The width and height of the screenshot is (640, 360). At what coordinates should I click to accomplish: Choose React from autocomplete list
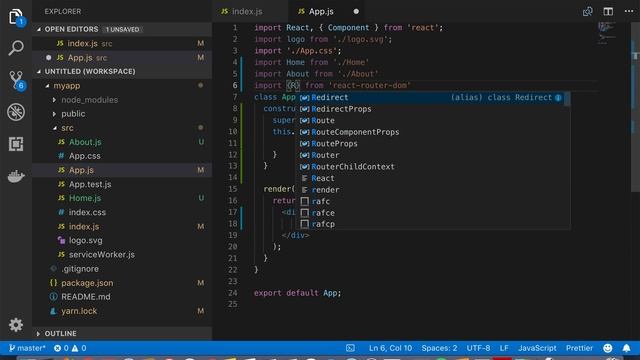433,178
